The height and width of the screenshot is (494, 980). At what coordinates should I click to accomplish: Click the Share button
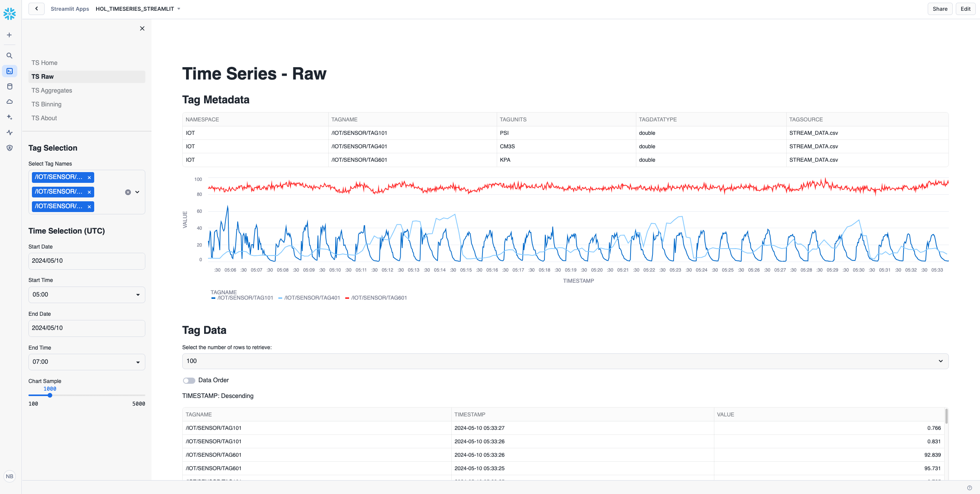(x=939, y=8)
